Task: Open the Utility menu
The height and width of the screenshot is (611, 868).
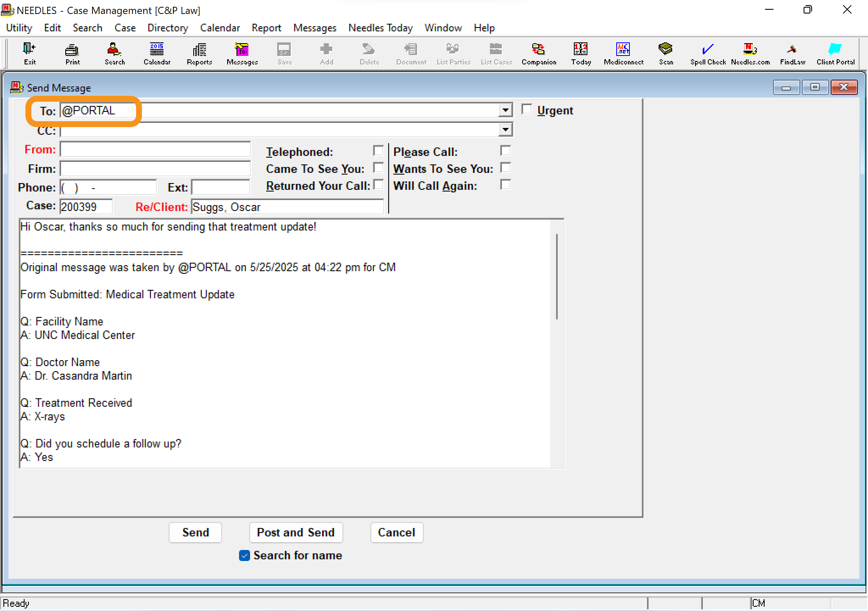Action: click(x=19, y=28)
